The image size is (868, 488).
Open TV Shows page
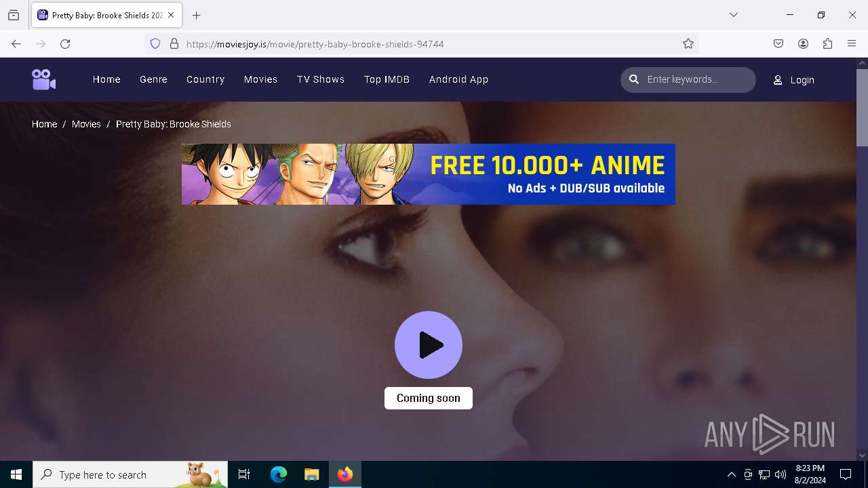[x=321, y=79]
